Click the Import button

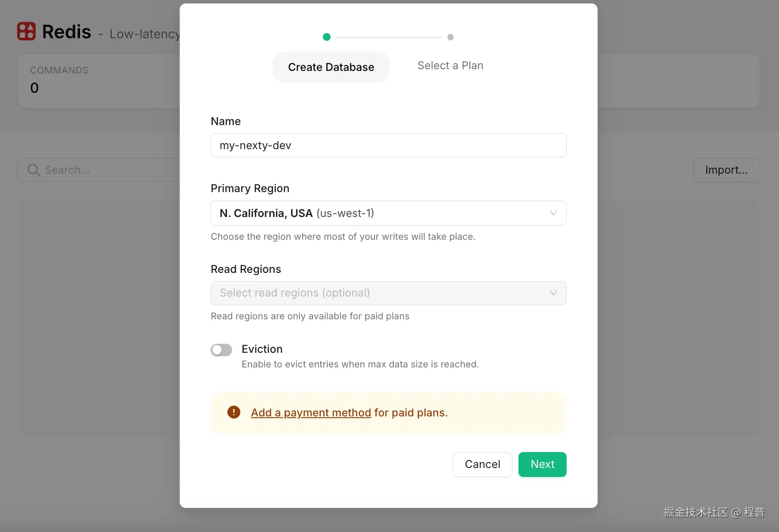pos(726,170)
